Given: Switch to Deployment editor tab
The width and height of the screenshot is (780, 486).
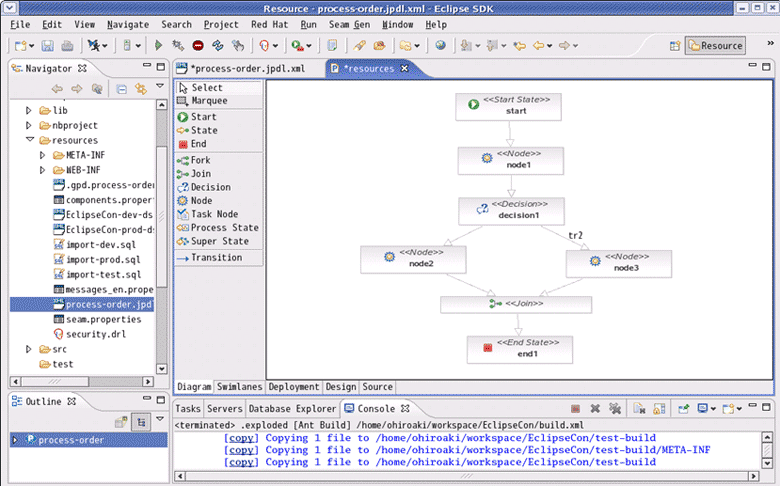Looking at the screenshot, I should (294, 387).
